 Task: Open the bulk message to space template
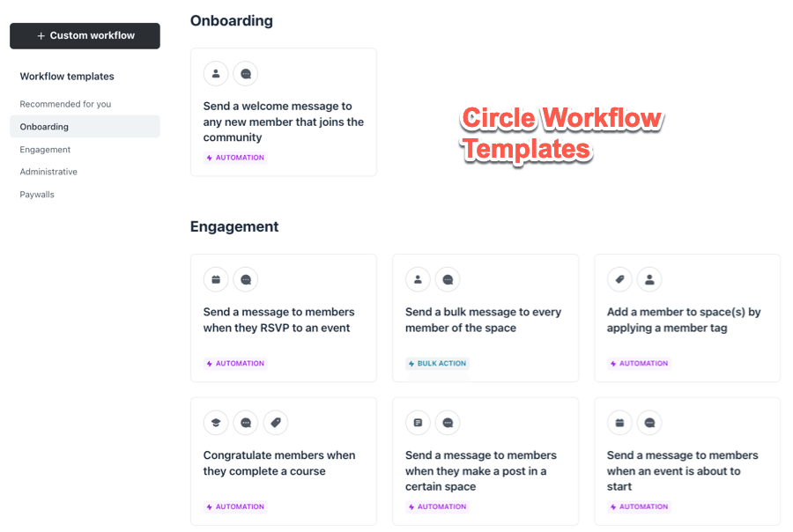[x=483, y=320]
